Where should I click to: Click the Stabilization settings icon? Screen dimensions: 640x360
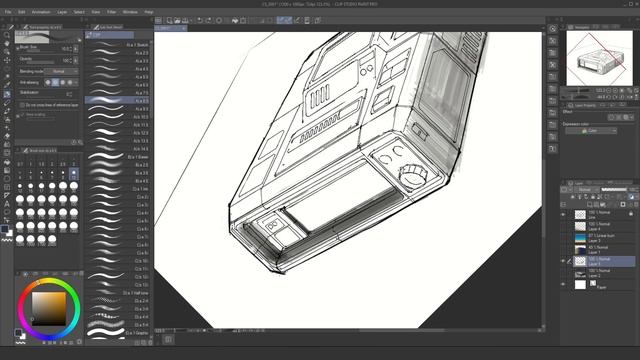click(x=69, y=94)
